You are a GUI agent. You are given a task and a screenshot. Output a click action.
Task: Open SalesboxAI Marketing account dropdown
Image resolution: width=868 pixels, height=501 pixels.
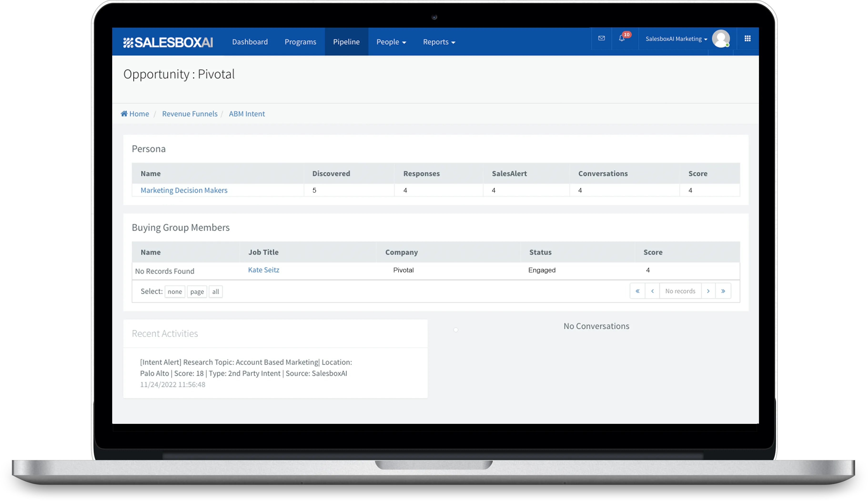tap(676, 39)
